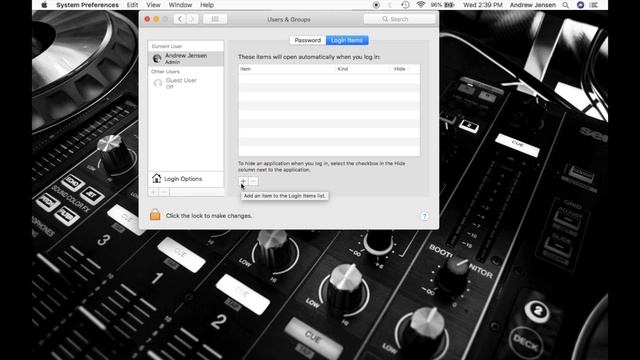Open the Window menu
This screenshot has height=360, width=640.
pos(180,5)
